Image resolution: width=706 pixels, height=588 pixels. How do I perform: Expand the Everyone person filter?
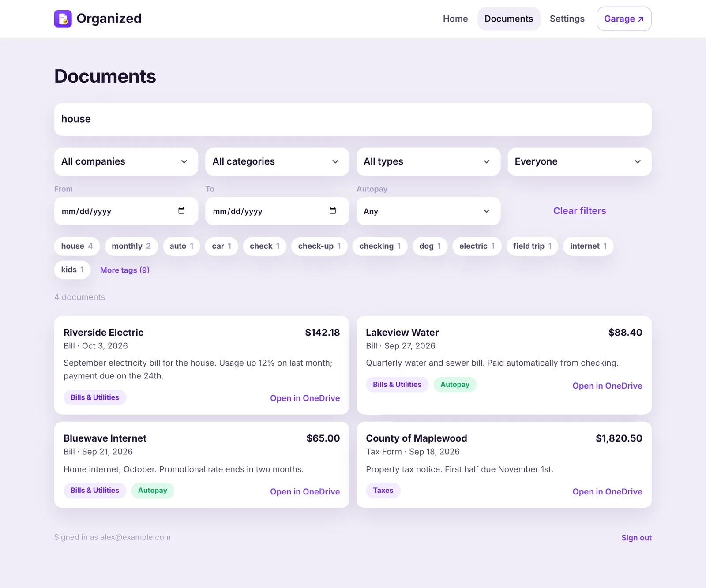pos(579,161)
